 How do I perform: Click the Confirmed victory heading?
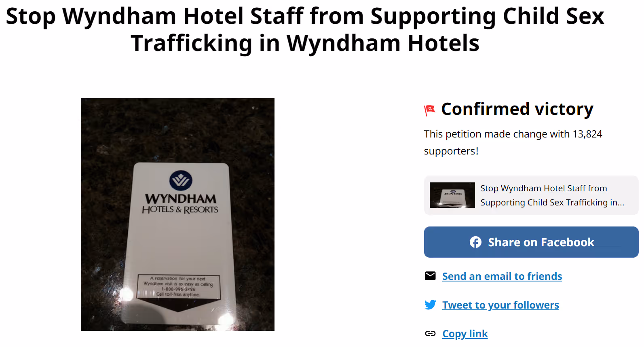[x=517, y=109]
